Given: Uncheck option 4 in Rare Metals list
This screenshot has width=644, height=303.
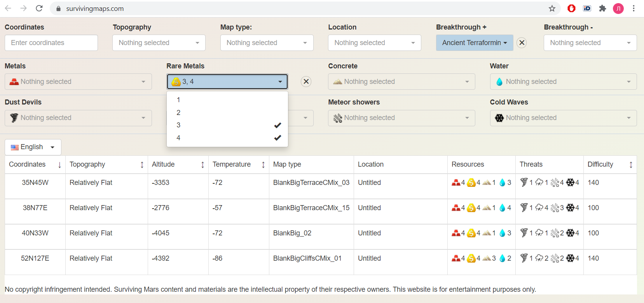Looking at the screenshot, I should [x=227, y=138].
